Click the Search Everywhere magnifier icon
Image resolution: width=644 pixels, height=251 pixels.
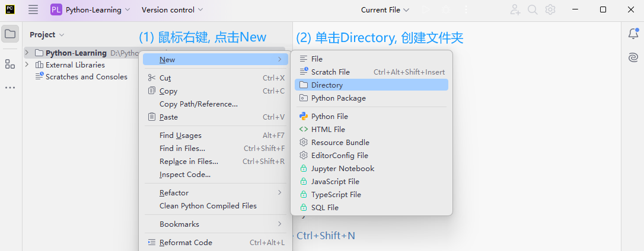pyautogui.click(x=533, y=10)
